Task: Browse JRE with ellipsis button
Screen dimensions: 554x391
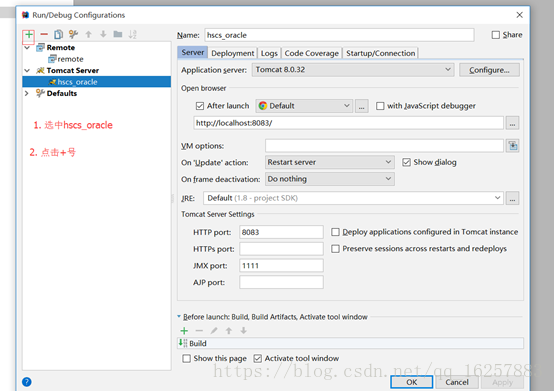Action: 512,198
